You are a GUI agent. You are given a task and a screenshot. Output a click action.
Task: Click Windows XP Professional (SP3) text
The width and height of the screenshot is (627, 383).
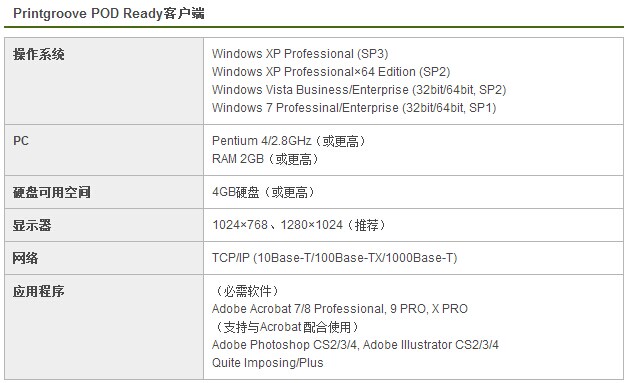pyautogui.click(x=300, y=54)
